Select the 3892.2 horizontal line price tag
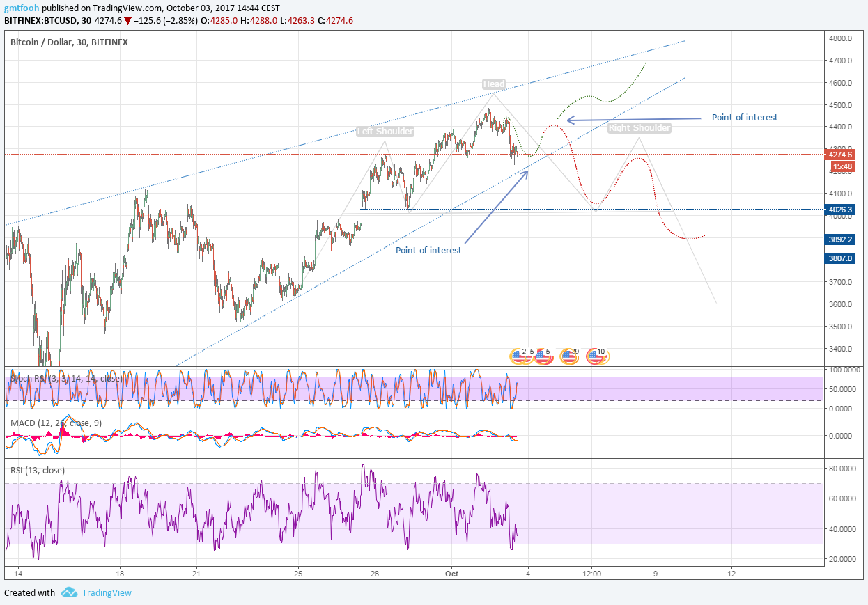This screenshot has width=868, height=605. [x=840, y=239]
